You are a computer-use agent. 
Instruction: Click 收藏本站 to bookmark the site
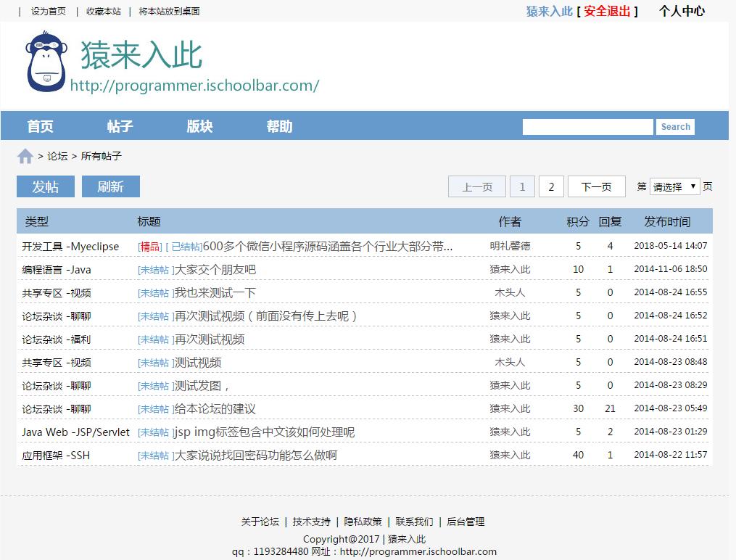(102, 12)
